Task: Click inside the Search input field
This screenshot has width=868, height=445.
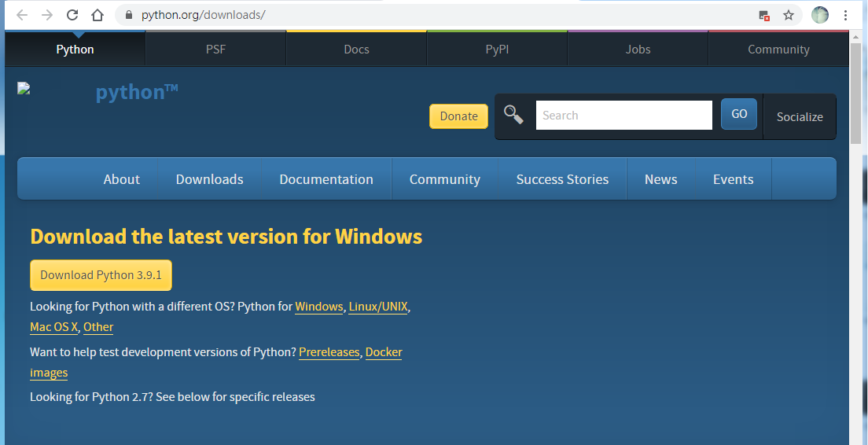Action: [624, 115]
